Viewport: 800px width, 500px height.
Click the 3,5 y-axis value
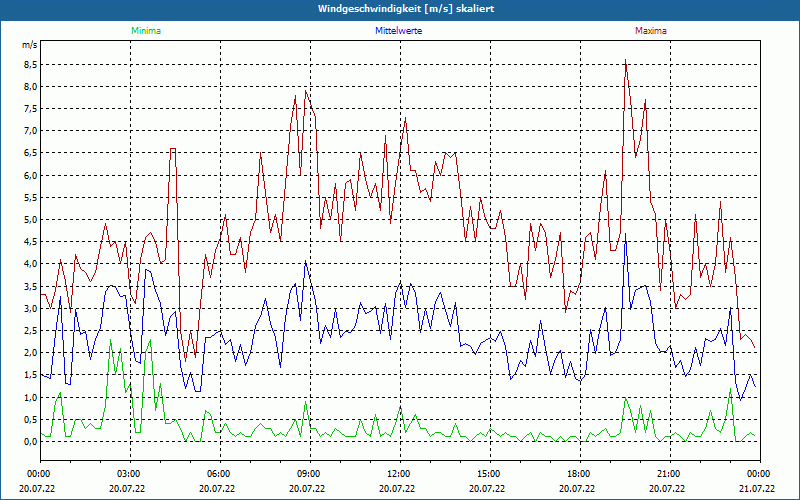30,286
